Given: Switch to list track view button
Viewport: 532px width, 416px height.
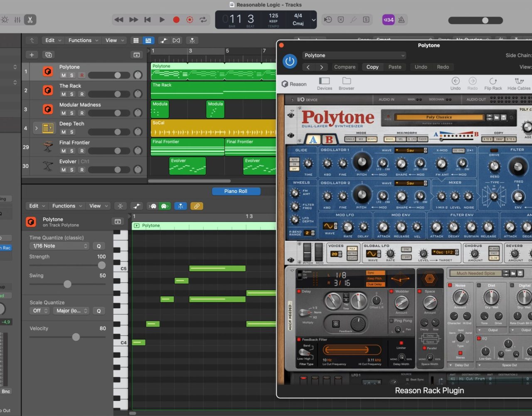Looking at the screenshot, I should pos(148,40).
